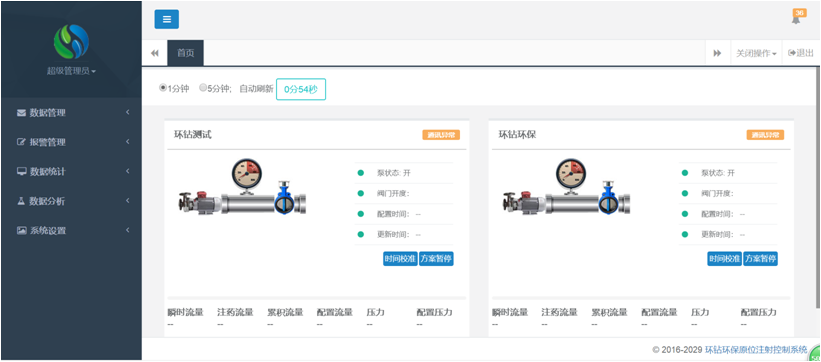The width and height of the screenshot is (821, 362).
Task: Expand the 数据分析 menu chevron
Action: click(x=127, y=201)
